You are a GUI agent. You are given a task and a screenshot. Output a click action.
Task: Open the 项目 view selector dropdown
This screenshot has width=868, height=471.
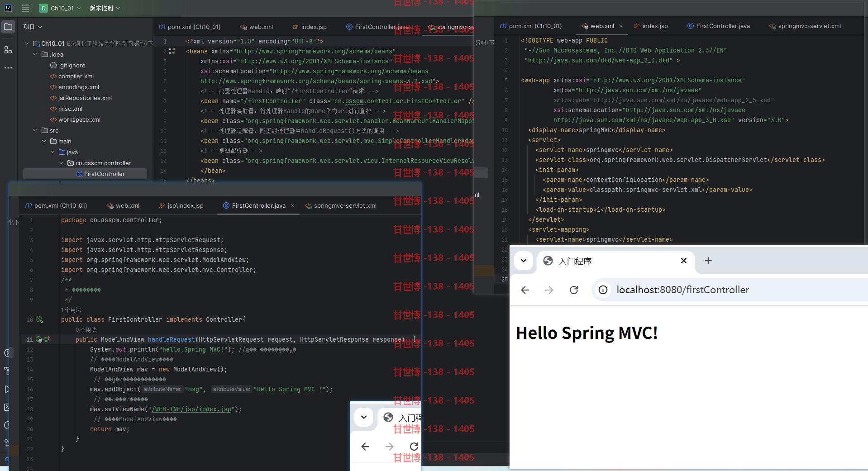point(33,27)
